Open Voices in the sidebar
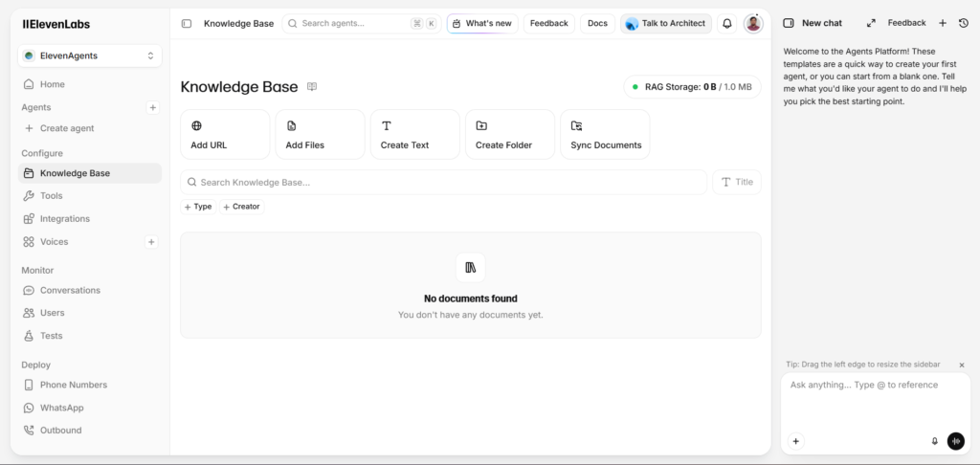The width and height of the screenshot is (980, 465). coord(80,242)
